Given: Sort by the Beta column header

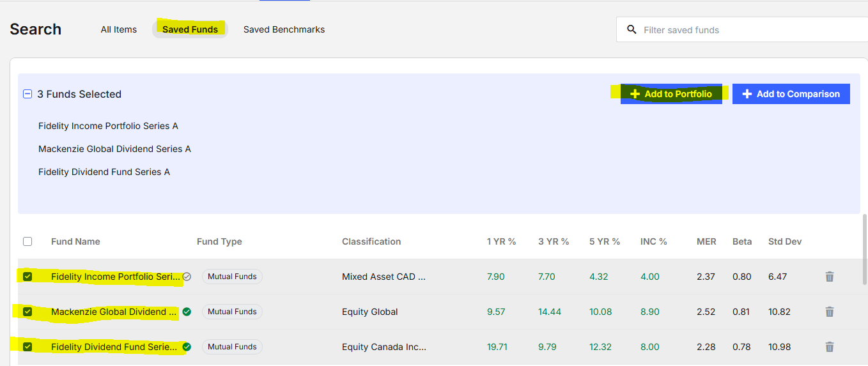Looking at the screenshot, I should point(742,241).
